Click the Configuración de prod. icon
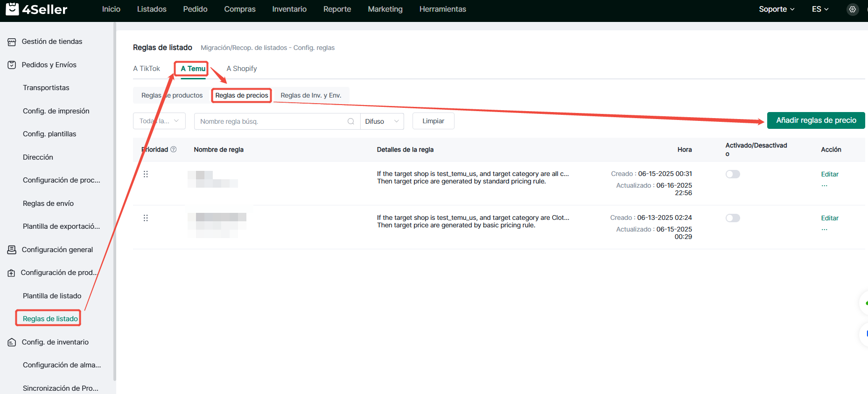 tap(11, 273)
